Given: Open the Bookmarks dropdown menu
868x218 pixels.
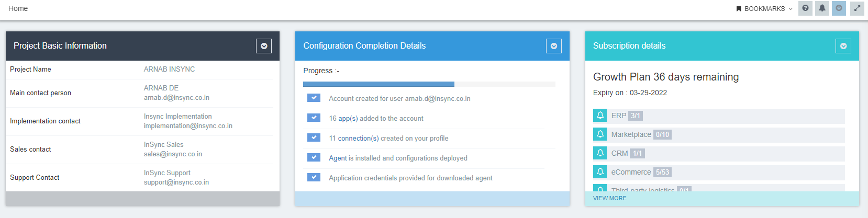Looking at the screenshot, I should 764,9.
